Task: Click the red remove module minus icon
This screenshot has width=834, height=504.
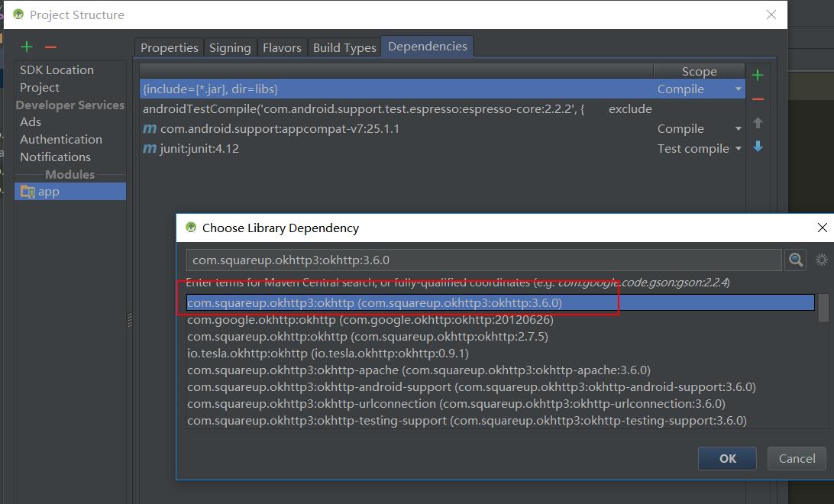Action: (50, 47)
